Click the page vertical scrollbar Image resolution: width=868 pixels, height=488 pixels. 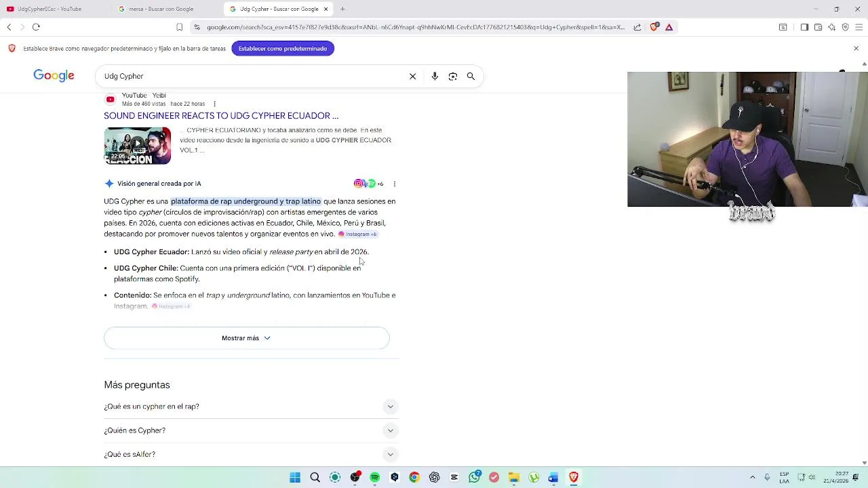click(864, 264)
